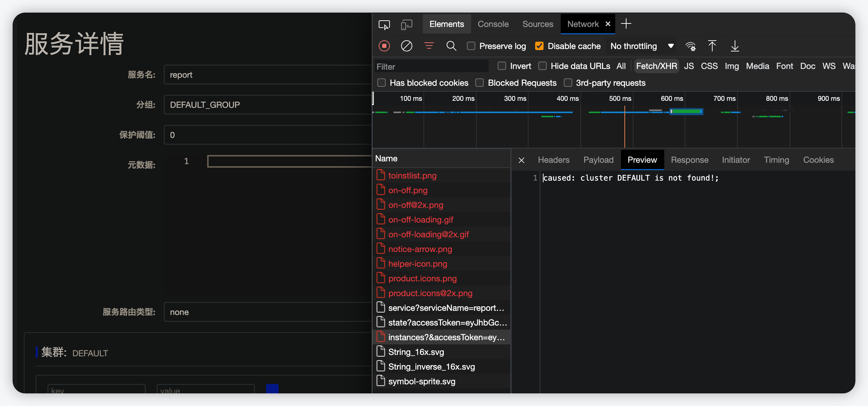Toggle the device emulation icon

(406, 24)
